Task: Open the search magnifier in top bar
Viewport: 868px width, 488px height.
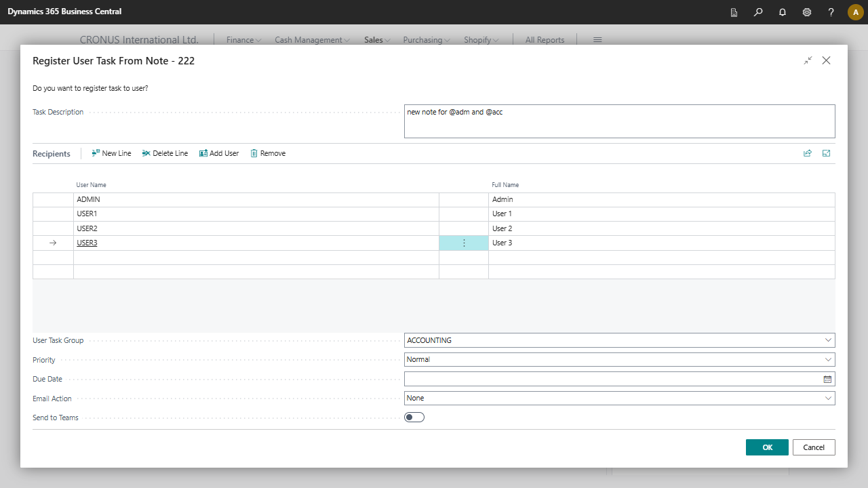Action: tap(758, 12)
